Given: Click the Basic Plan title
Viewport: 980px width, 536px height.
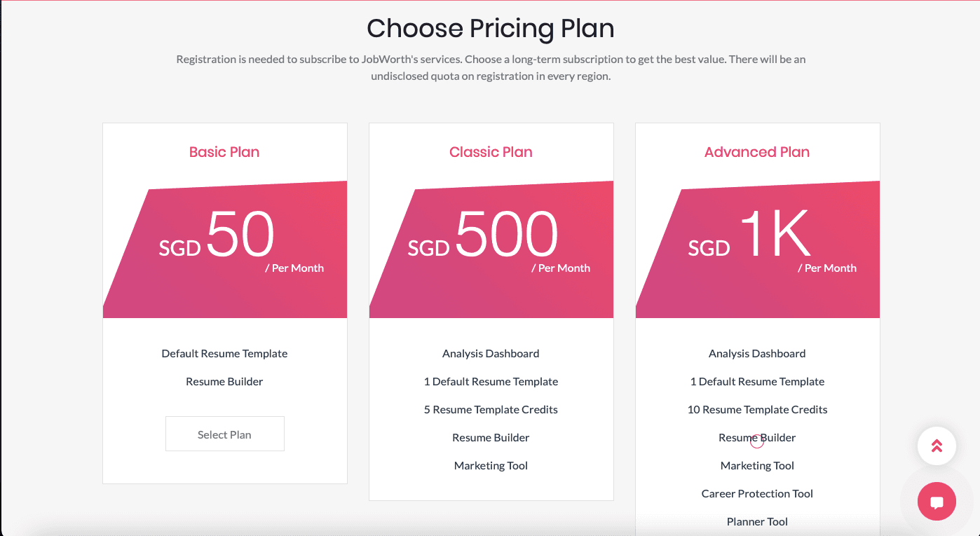Looking at the screenshot, I should click(x=224, y=152).
